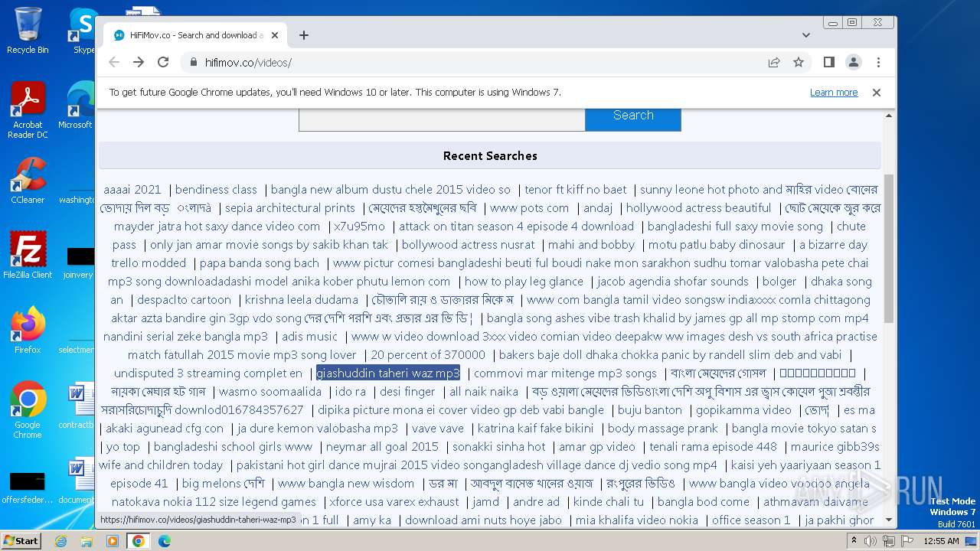
Task: Open 'krishna leela dudama' link
Action: 302,300
